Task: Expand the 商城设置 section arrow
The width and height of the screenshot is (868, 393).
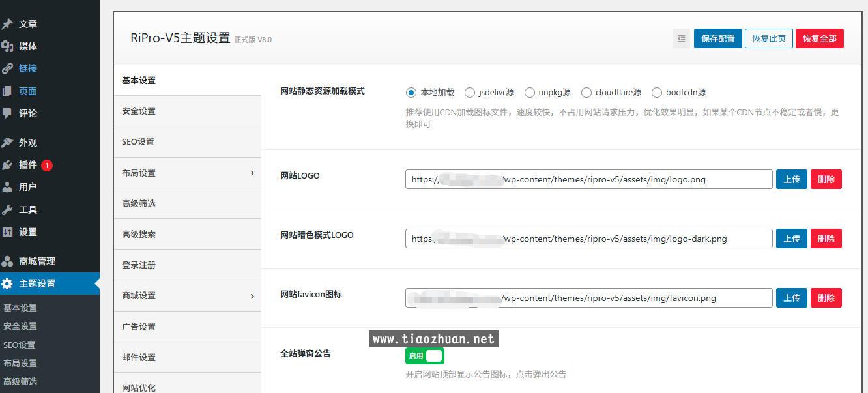Action: 252,296
